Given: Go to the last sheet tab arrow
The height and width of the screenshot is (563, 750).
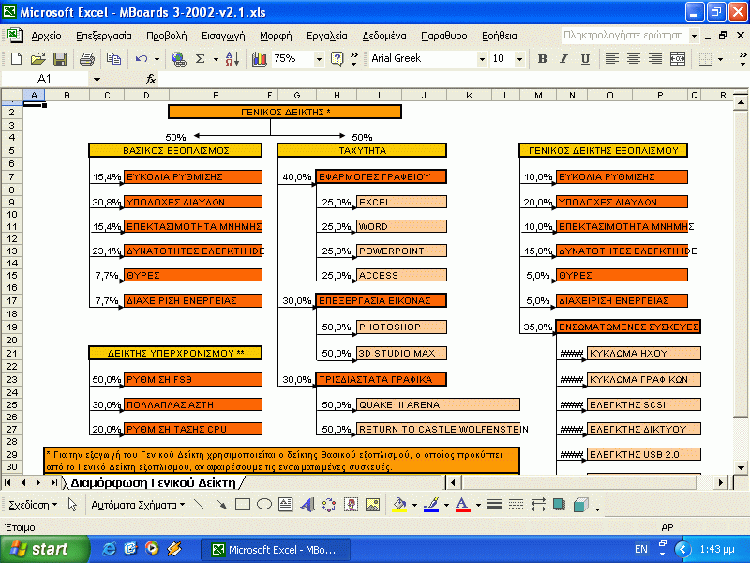Looking at the screenshot, I should pos(54,483).
